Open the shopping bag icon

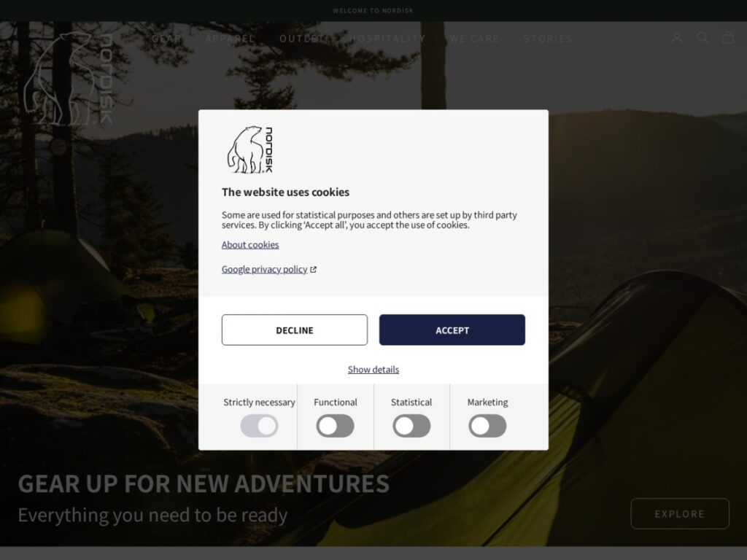728,38
